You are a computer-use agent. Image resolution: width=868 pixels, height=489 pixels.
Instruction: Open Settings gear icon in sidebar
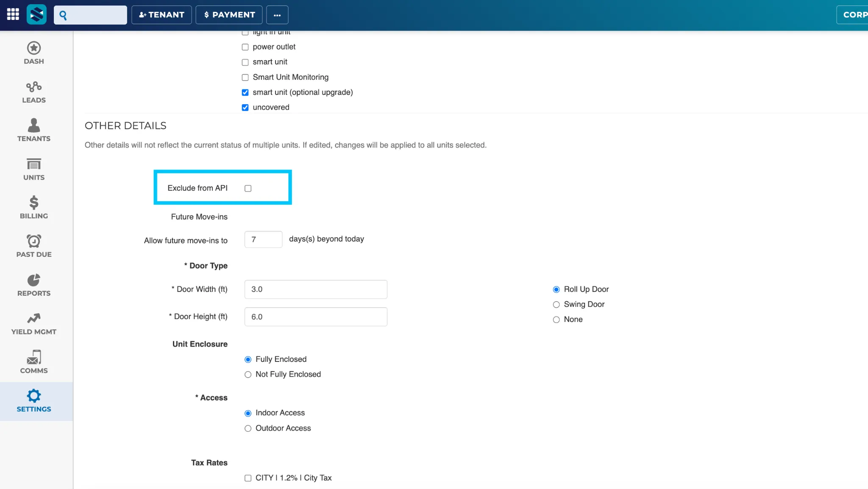(34, 396)
